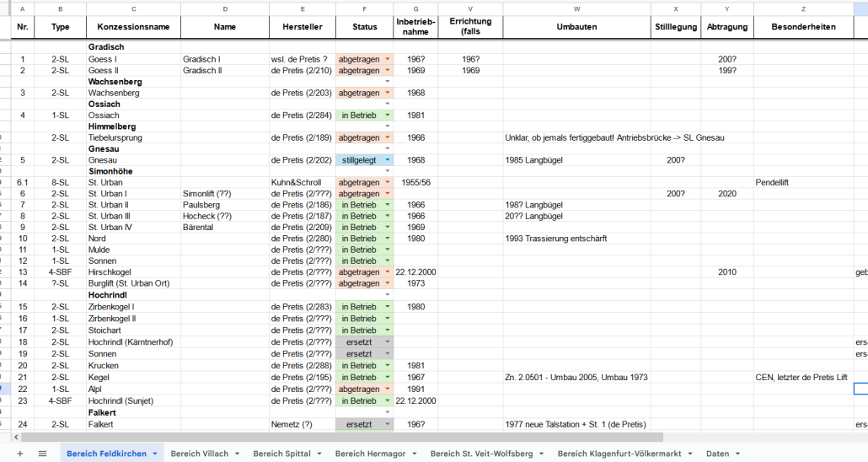
Task: Open Bereich Hermagor tab options arrow
Action: 414,454
